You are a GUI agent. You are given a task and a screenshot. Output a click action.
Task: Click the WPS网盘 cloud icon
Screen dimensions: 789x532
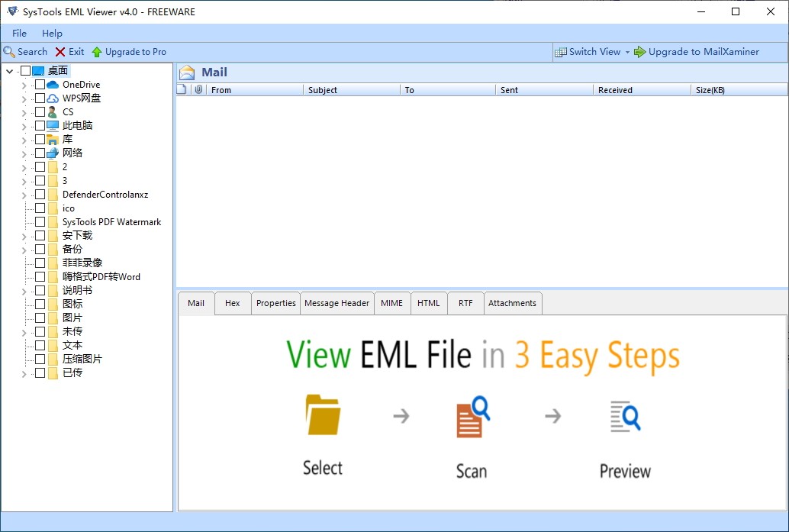[x=53, y=98]
